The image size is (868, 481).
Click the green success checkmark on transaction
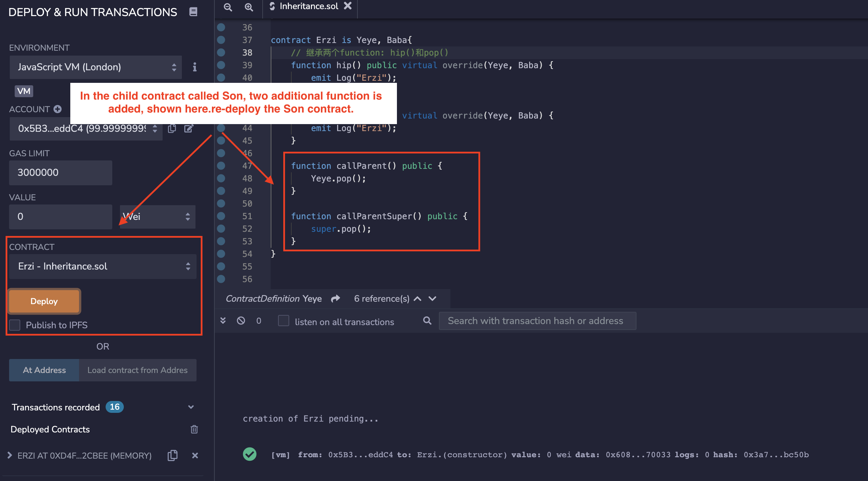(x=250, y=454)
